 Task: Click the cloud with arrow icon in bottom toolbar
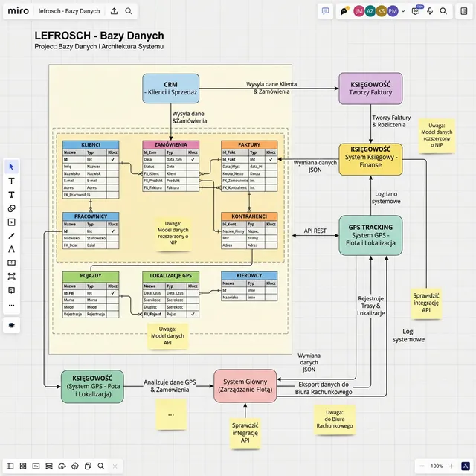click(62, 466)
